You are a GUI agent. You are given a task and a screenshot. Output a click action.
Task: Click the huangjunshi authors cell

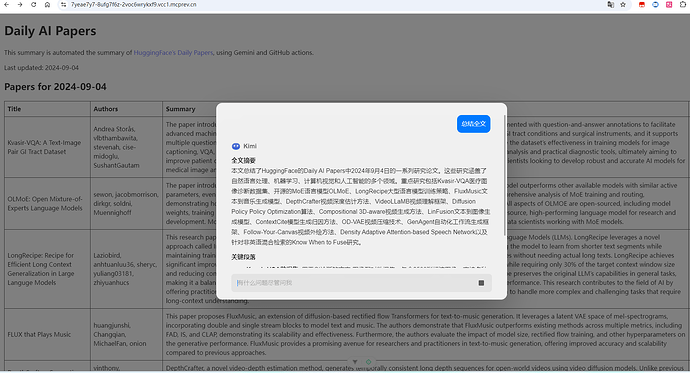(x=126, y=334)
